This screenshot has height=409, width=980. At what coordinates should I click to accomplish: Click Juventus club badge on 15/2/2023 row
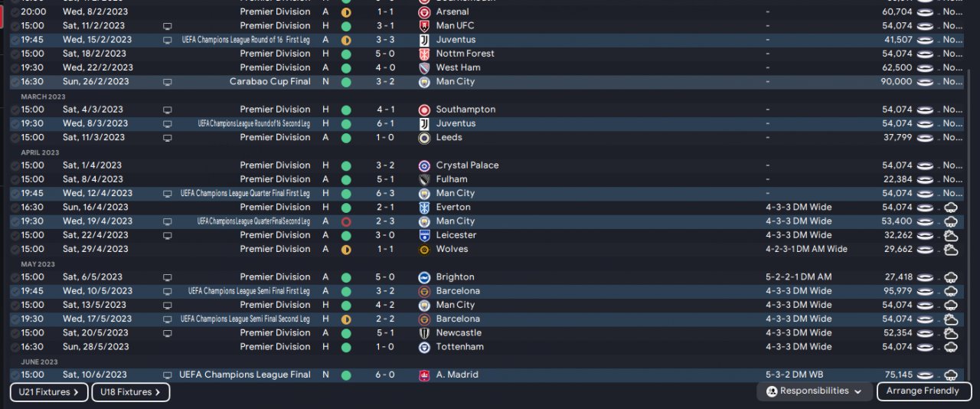(x=424, y=40)
